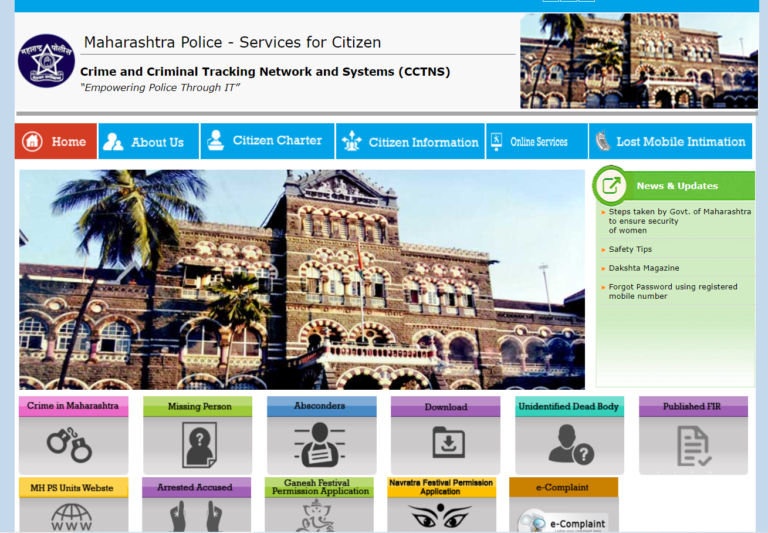Click the e-Complaint magnifier image

[563, 521]
